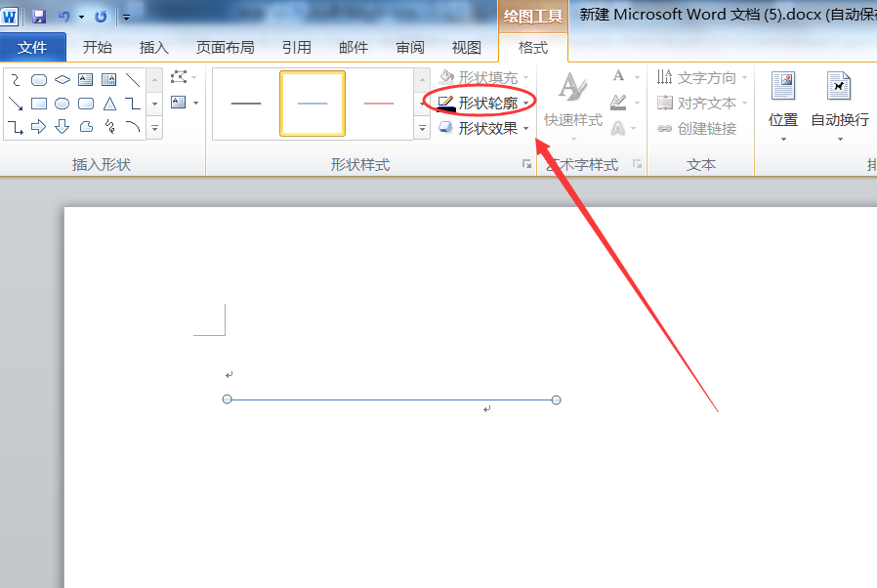Pick the down block arrow shape
This screenshot has width=877, height=588.
(63, 126)
